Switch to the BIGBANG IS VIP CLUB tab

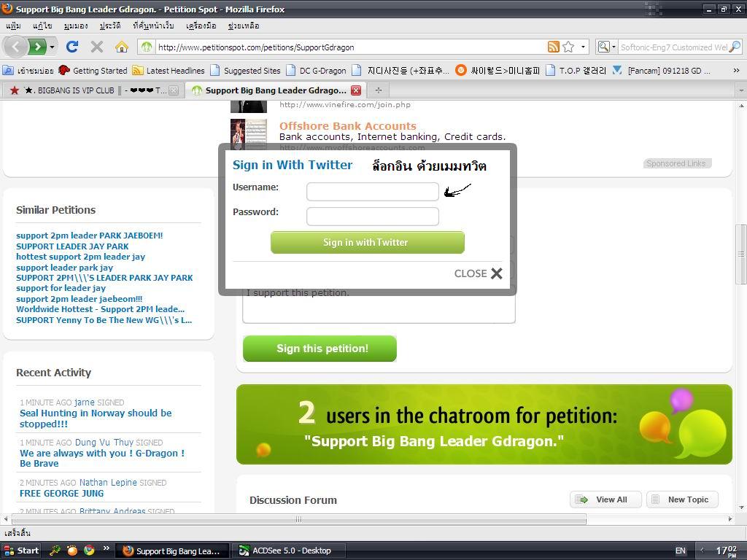point(90,90)
